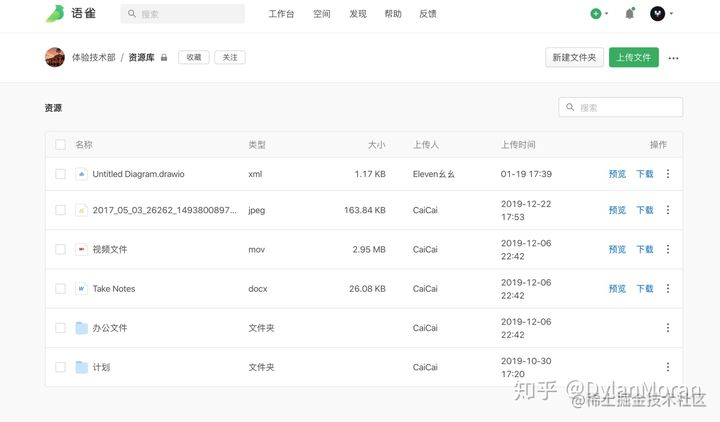Viewport: 720px width, 422px height.
Task: Click the 上传人 column header
Action: (x=426, y=145)
